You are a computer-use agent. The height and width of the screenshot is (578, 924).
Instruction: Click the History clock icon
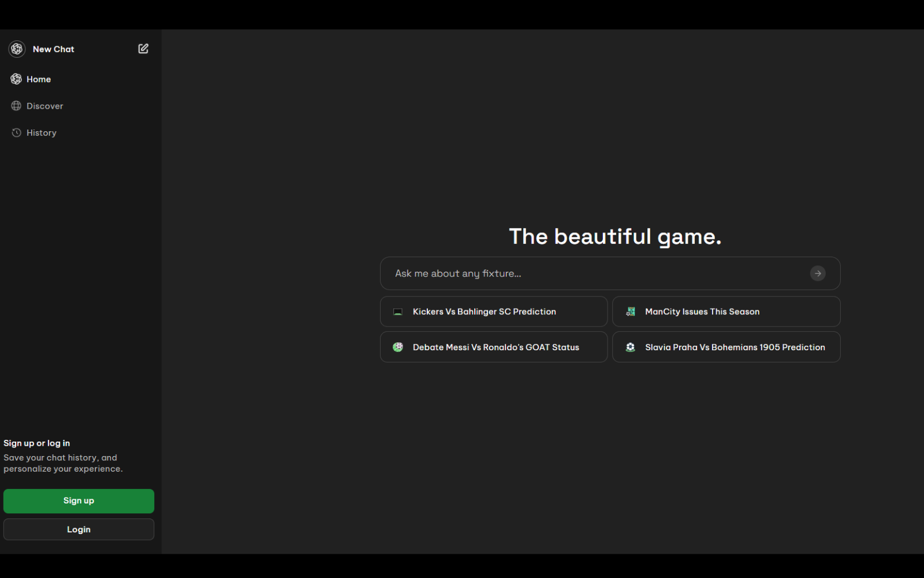pos(16,133)
